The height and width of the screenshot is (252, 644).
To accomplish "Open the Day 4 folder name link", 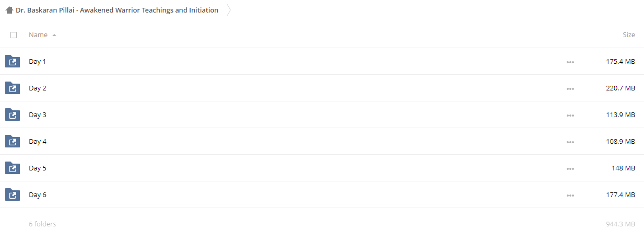I will [x=38, y=141].
